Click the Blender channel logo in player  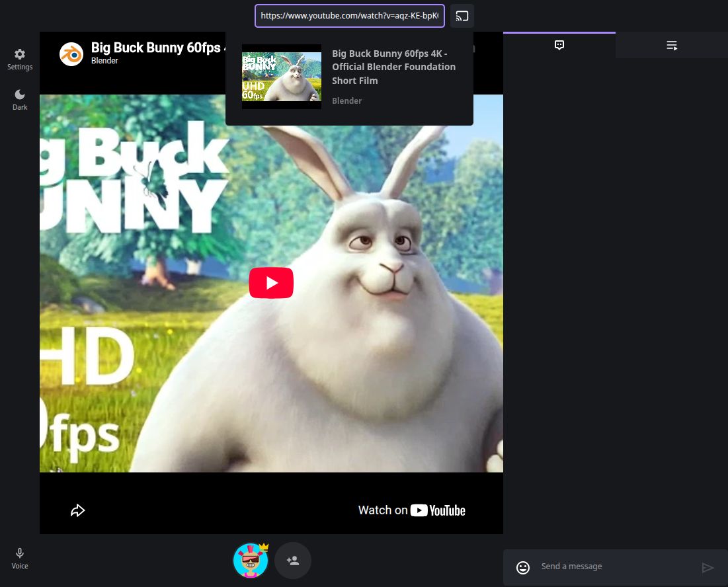pos(71,54)
